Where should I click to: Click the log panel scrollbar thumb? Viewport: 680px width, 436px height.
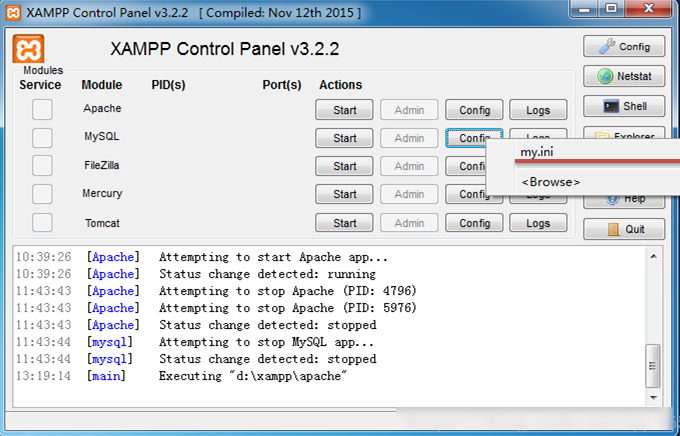pos(653,366)
